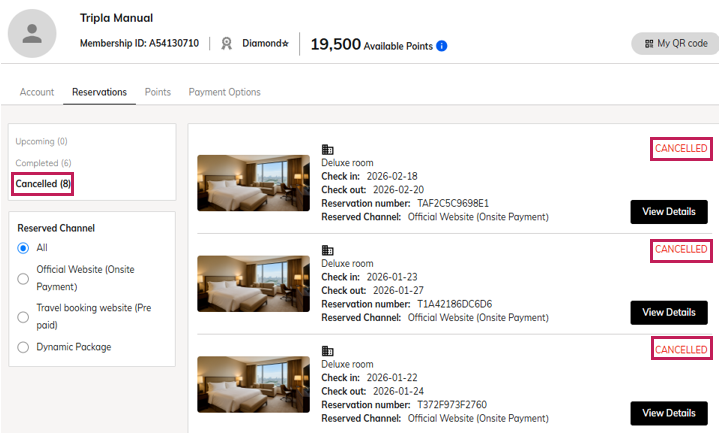This screenshot has width=727, height=433.
Task: Click hotel building icon for check-in 2026-01-22
Action: [327, 351]
